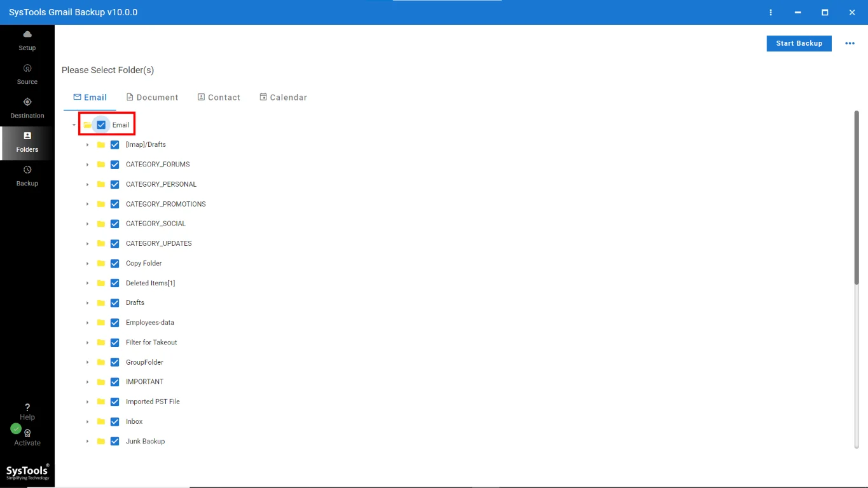This screenshot has width=868, height=488.
Task: Uncheck the Inbox checkbox
Action: pos(115,421)
